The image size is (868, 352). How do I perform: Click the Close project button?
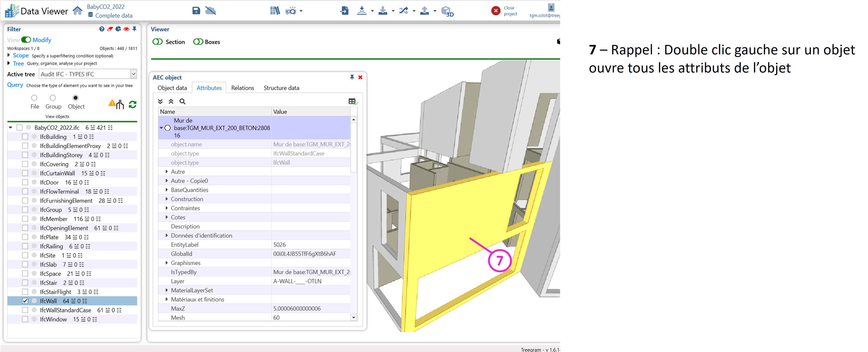click(496, 11)
